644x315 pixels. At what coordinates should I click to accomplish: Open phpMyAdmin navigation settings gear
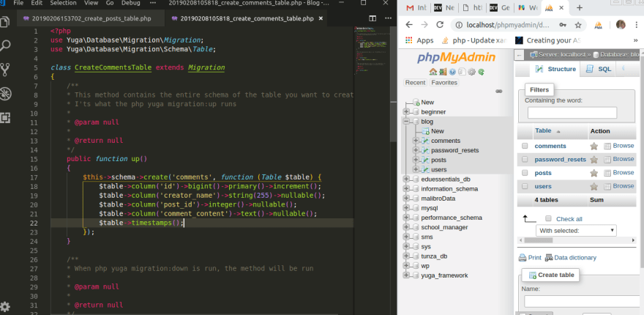click(471, 72)
